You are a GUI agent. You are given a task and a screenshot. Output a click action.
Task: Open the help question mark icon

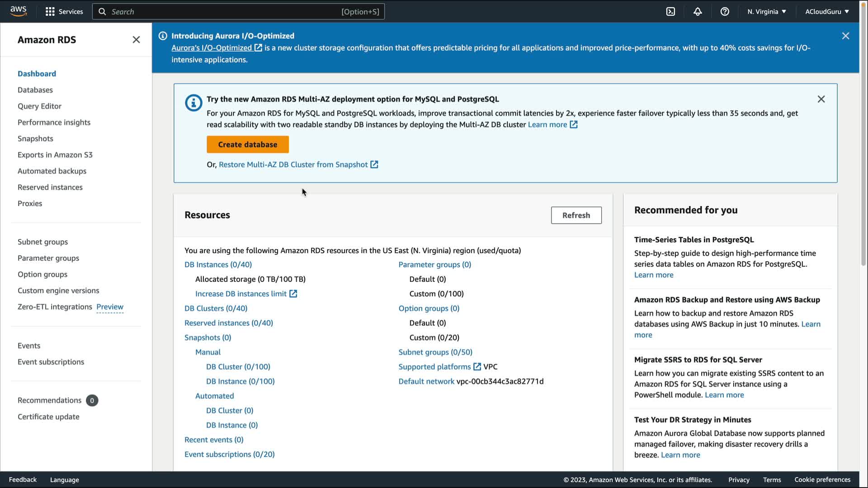coord(725,12)
